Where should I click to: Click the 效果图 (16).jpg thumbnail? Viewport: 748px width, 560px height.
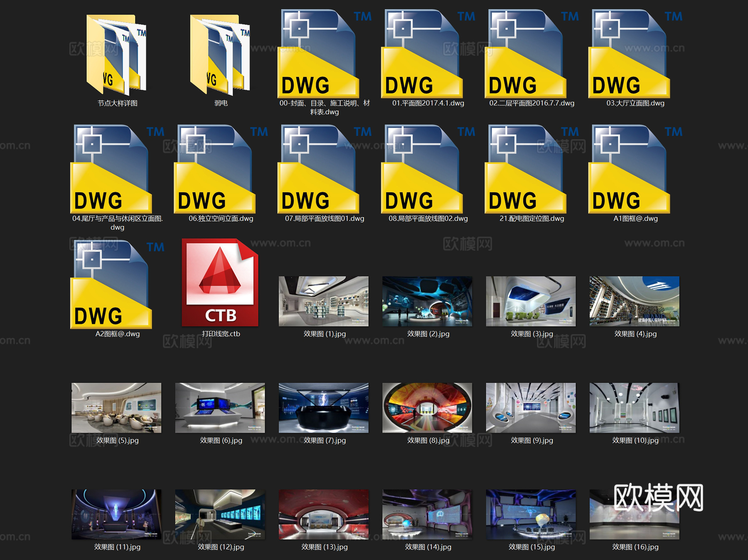635,514
